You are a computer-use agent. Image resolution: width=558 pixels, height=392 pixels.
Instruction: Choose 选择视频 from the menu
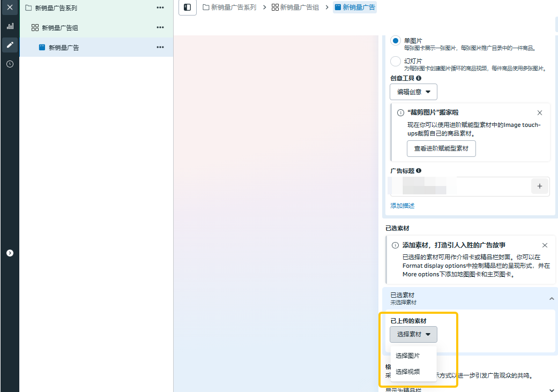coord(407,372)
